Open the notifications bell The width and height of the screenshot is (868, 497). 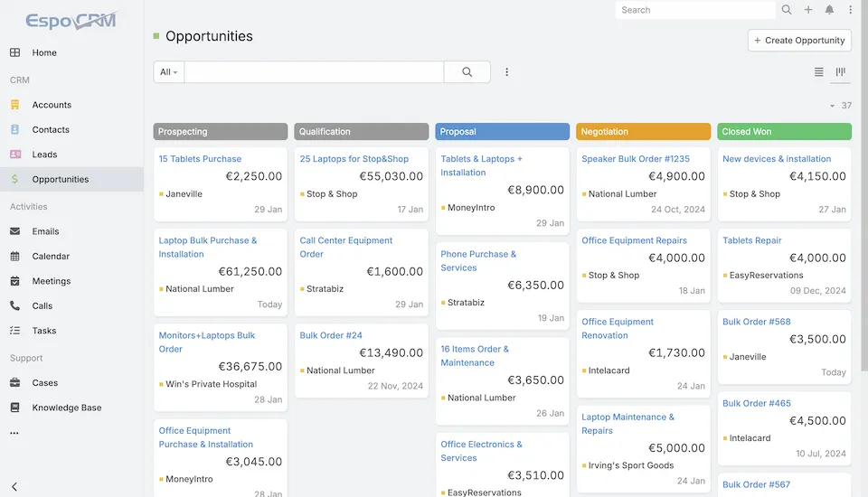830,10
